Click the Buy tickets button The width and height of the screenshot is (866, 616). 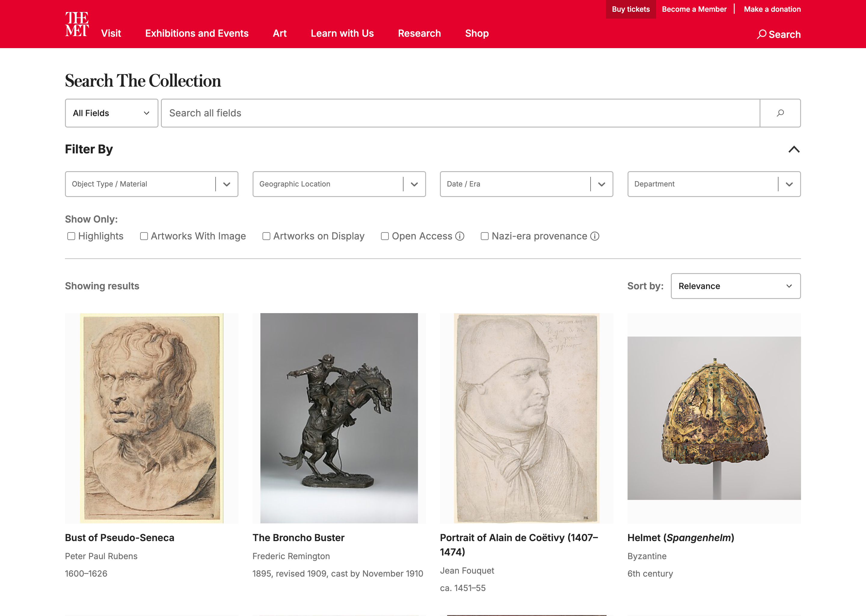pos(631,9)
